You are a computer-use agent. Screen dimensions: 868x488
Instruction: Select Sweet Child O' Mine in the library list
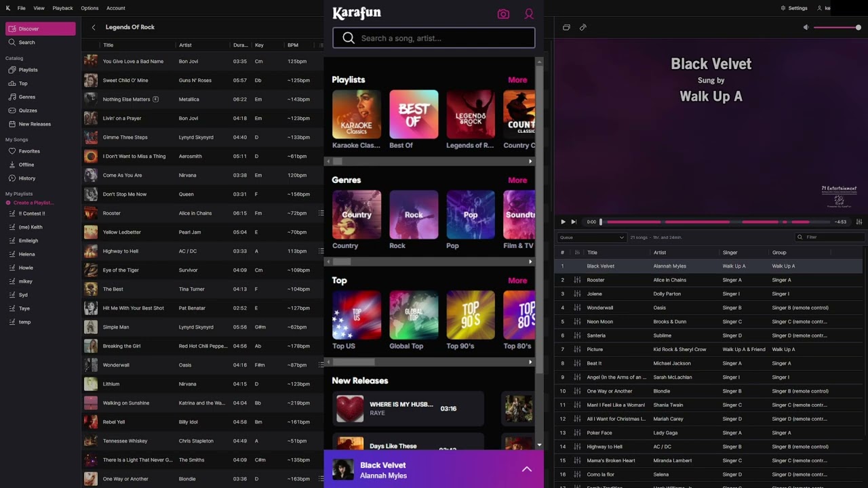pos(202,80)
